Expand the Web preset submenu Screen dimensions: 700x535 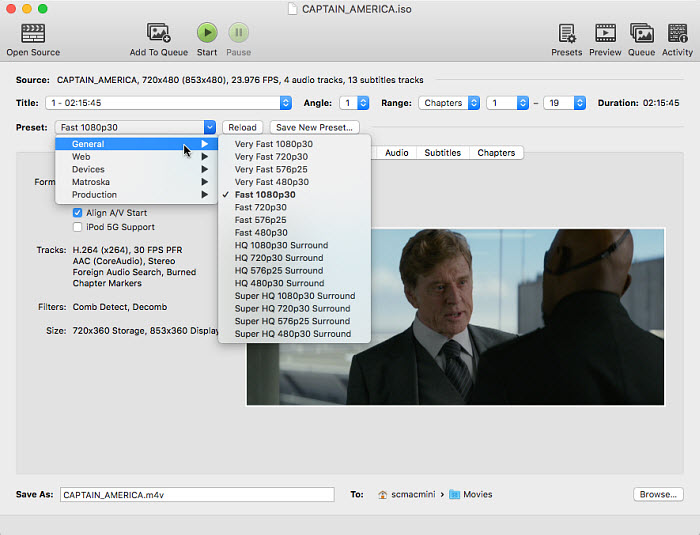[136, 157]
